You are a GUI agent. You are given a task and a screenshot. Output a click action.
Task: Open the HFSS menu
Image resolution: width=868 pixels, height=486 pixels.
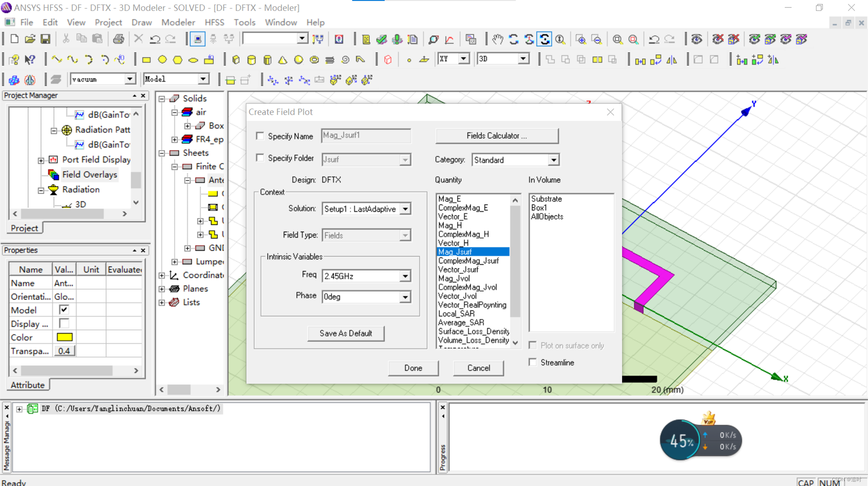pyautogui.click(x=214, y=22)
